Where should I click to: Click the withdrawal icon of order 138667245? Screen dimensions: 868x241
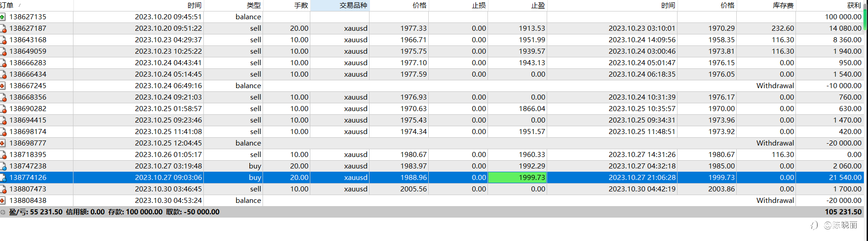coord(3,86)
